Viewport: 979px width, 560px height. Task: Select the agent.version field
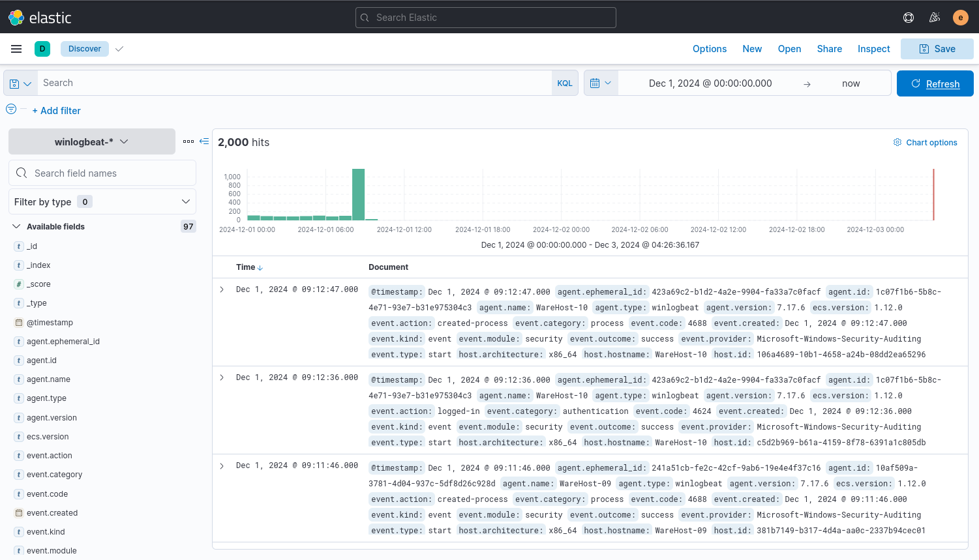pos(52,418)
